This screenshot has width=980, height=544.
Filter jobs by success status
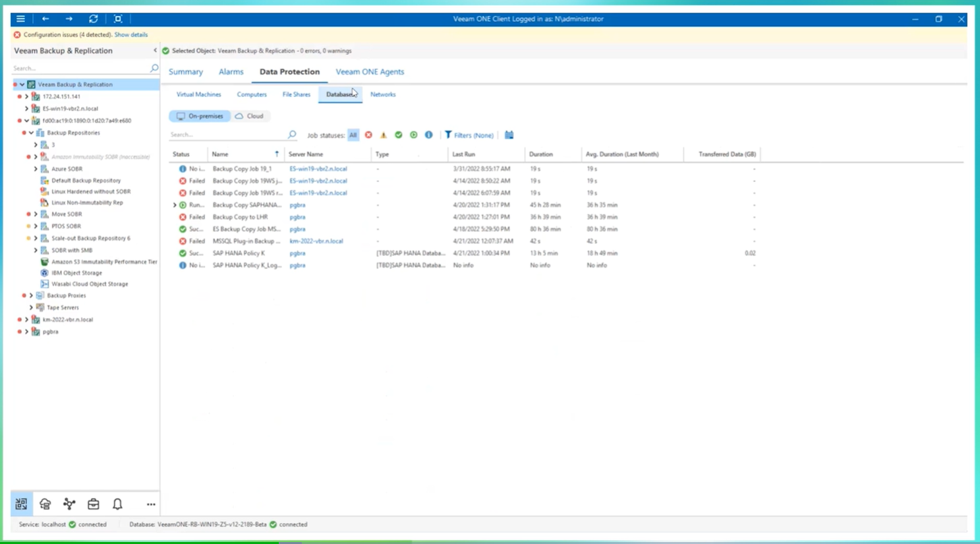pos(399,135)
